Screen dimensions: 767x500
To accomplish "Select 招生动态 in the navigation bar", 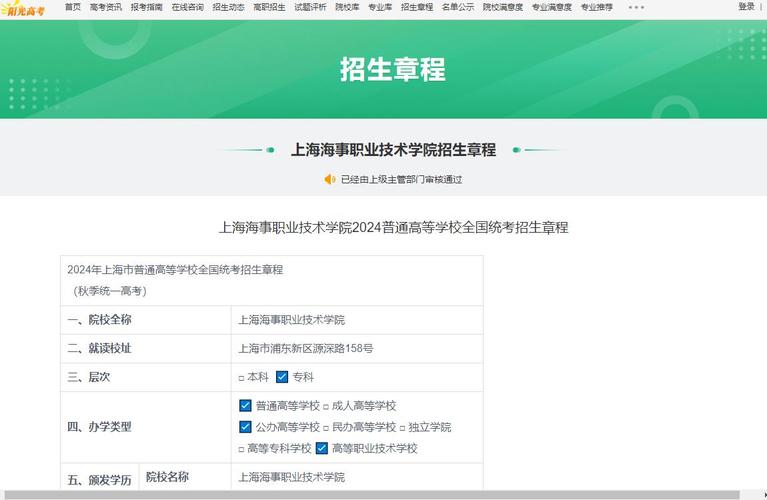I will tap(228, 7).
